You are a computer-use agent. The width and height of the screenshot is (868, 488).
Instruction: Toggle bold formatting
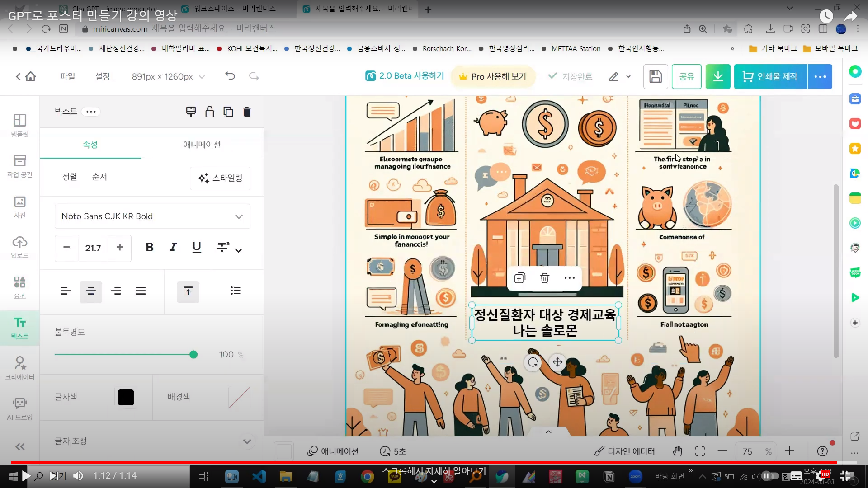[x=150, y=247]
